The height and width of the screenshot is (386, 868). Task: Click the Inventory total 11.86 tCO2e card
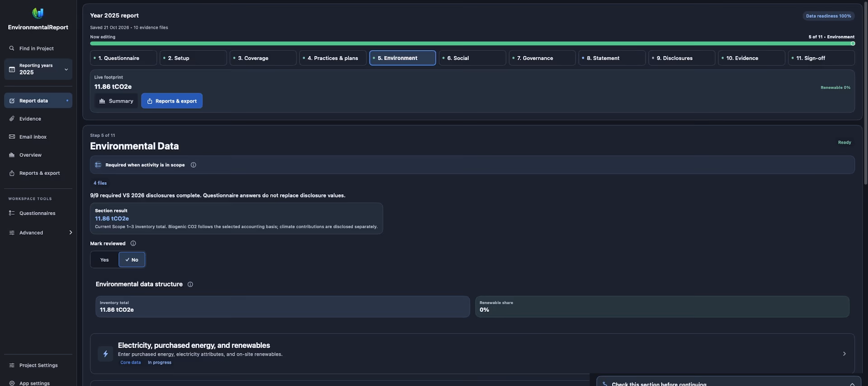[283, 307]
